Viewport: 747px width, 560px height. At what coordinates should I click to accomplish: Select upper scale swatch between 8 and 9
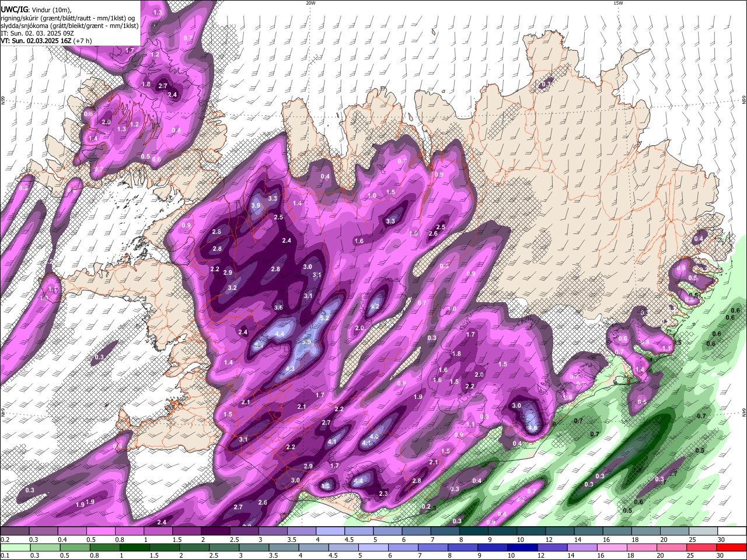(x=474, y=531)
